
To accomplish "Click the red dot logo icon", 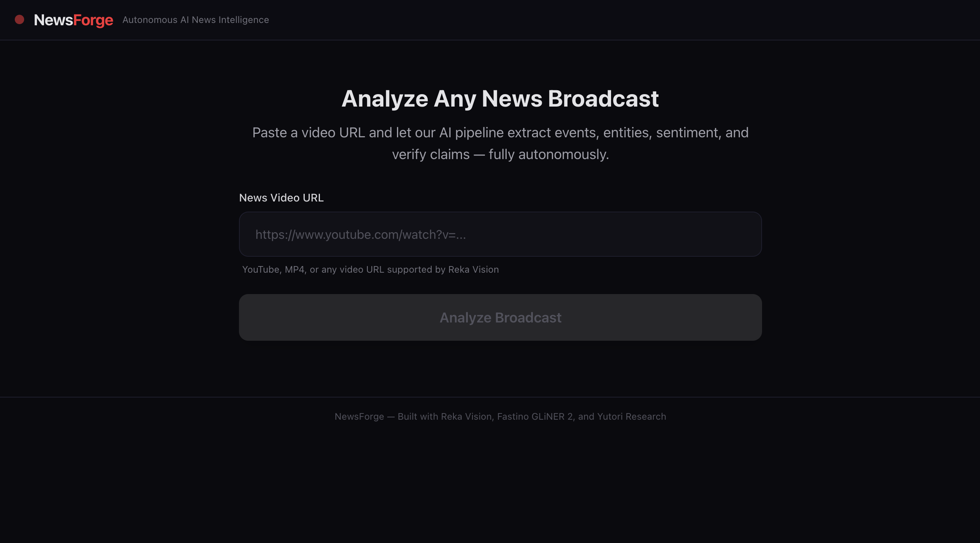I will pos(19,19).
